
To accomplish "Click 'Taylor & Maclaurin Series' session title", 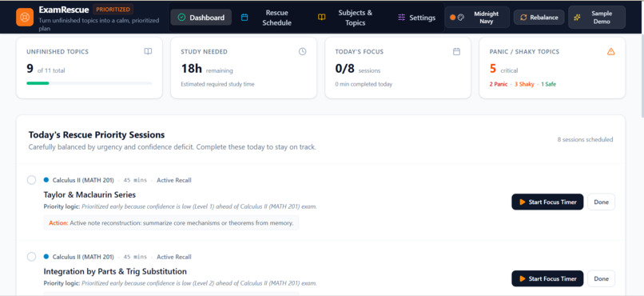I will point(89,194).
